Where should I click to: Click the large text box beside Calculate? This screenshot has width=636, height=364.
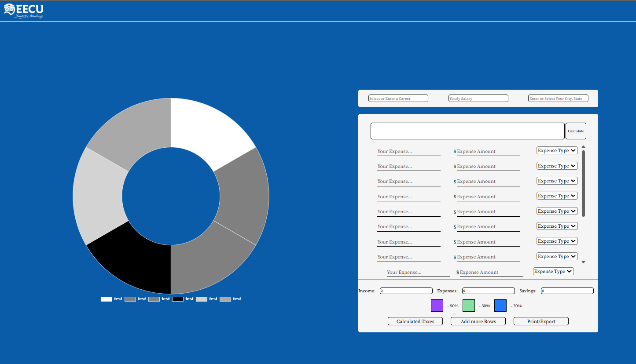(467, 131)
